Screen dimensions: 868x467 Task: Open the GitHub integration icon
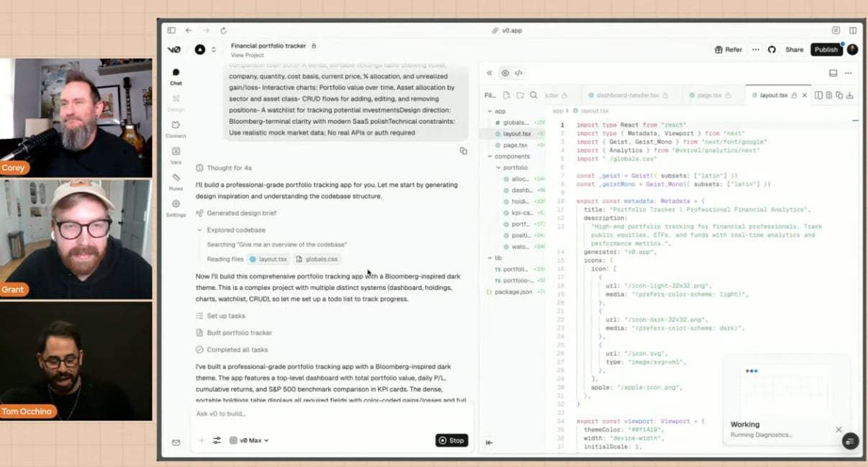point(772,50)
